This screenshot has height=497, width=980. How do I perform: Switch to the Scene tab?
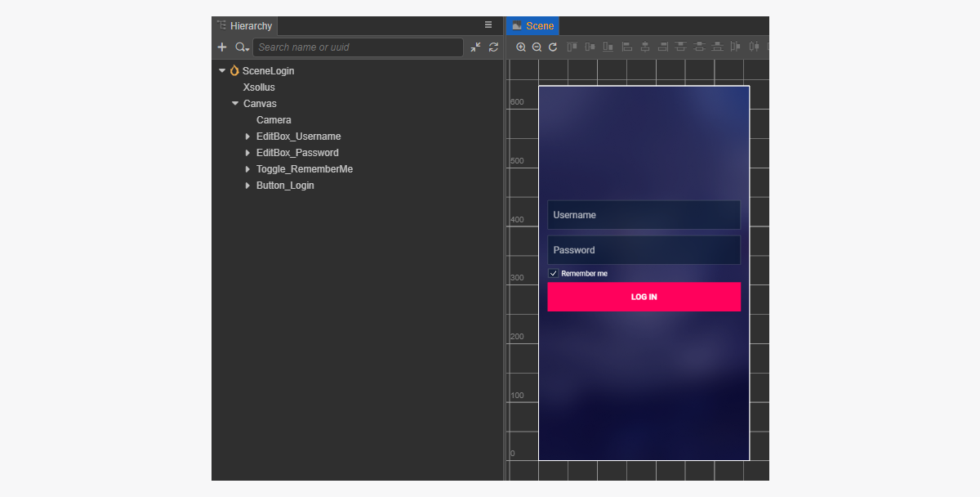coord(532,26)
